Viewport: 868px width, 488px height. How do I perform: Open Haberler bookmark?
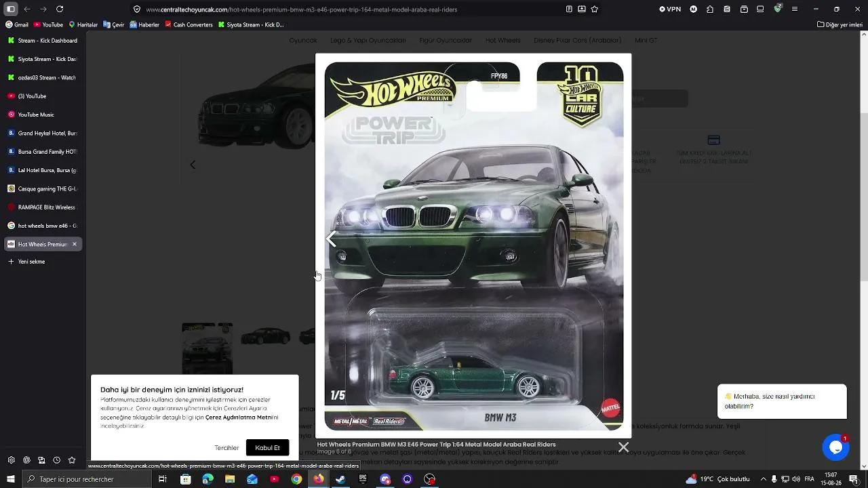click(144, 25)
